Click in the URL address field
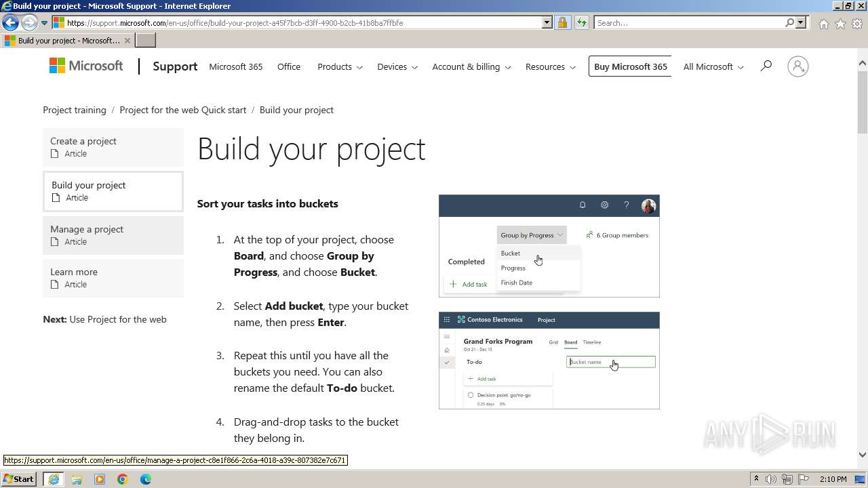This screenshot has width=868, height=488. coord(302,22)
